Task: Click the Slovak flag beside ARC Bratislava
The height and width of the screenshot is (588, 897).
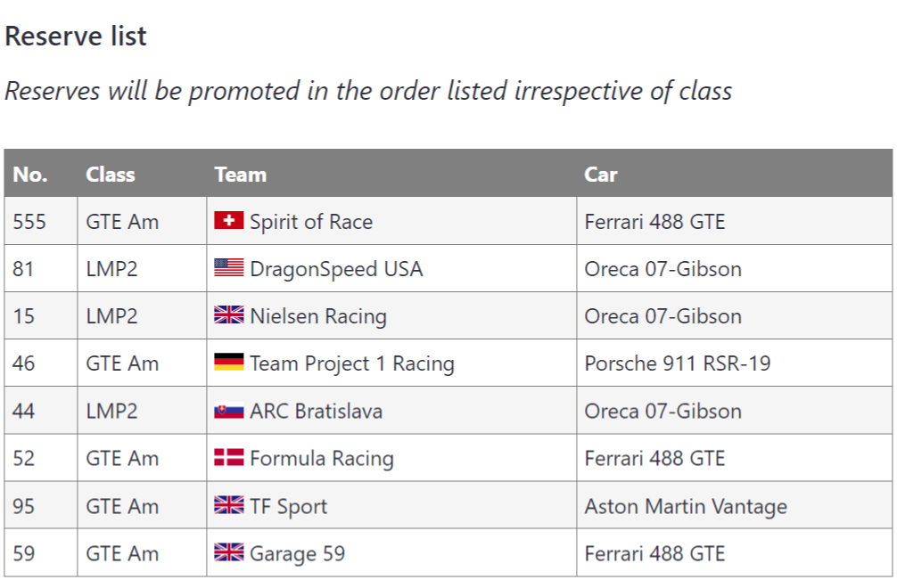Action: click(229, 411)
